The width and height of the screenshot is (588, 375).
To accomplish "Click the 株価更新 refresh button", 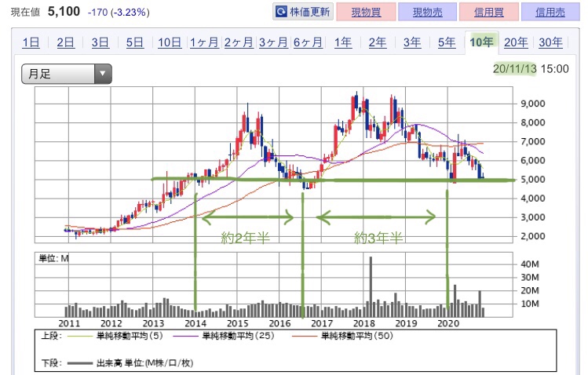I will click(x=302, y=12).
